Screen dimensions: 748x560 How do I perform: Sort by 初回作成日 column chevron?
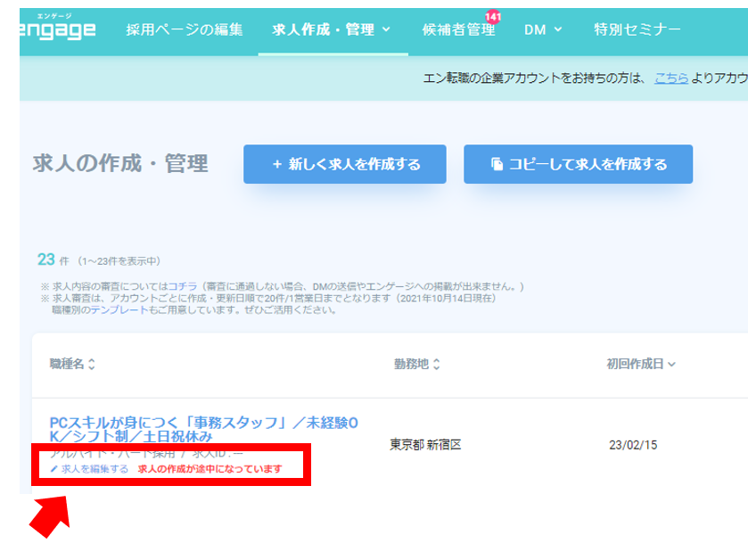[x=671, y=365]
